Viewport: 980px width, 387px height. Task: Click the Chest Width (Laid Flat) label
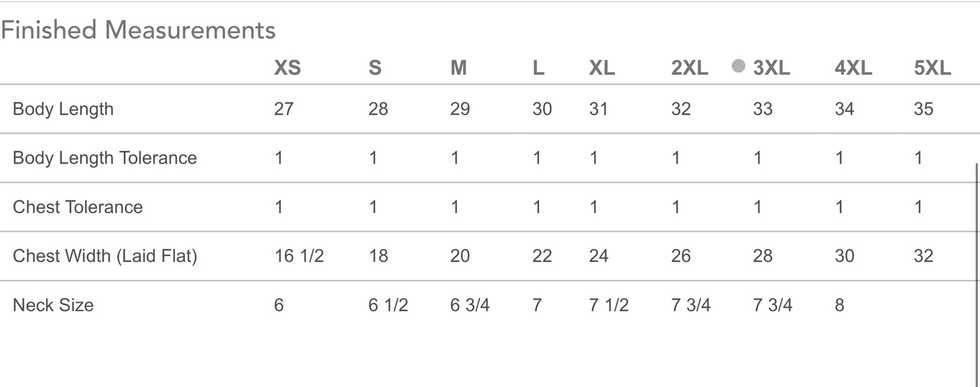pos(105,256)
